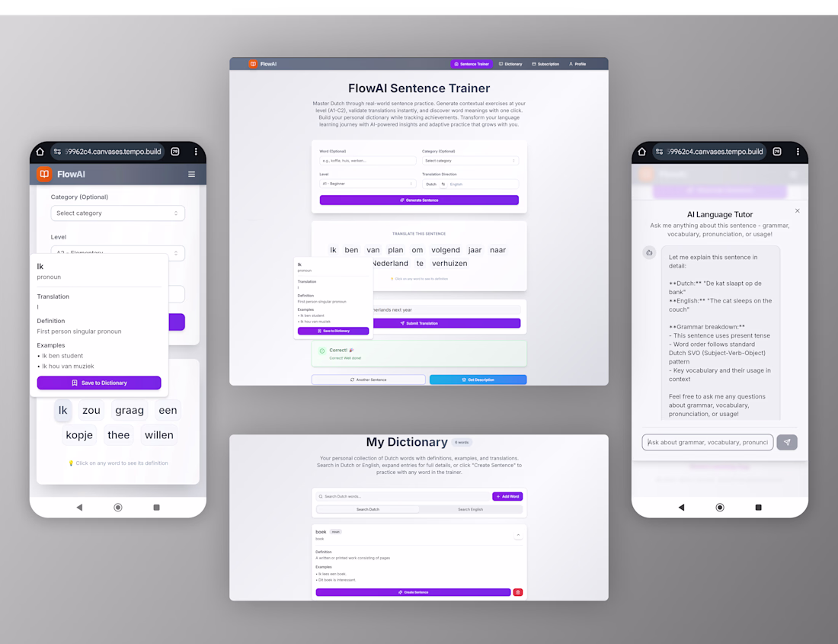Image resolution: width=838 pixels, height=644 pixels.
Task: Tap word 'graag' on left phone
Action: coord(130,411)
